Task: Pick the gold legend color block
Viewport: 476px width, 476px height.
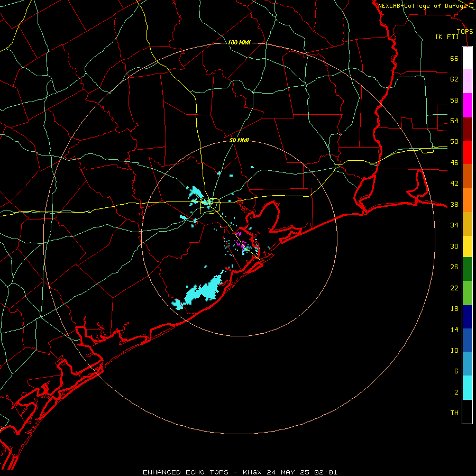Action: pos(467,224)
